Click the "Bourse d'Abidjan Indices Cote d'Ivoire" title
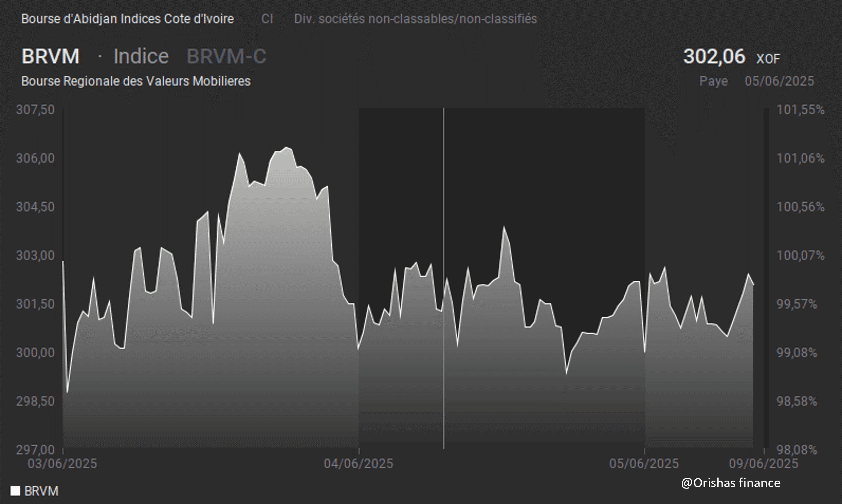The height and width of the screenshot is (504, 842). coord(127,19)
